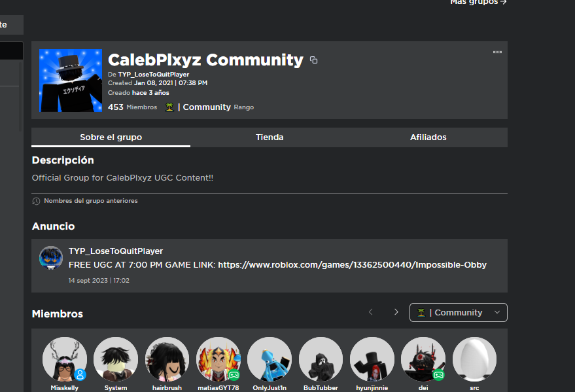Go to the previous members page
The image size is (575, 392).
point(371,312)
